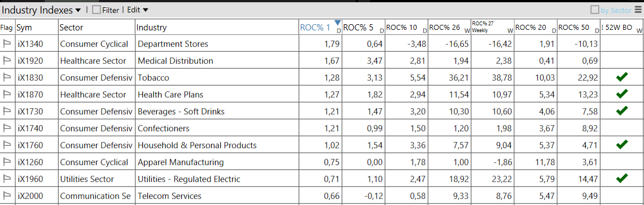Viewport: 644px width, 205px height.
Task: Click the ROC% 5 column period indicator D
Action: (x=382, y=31)
